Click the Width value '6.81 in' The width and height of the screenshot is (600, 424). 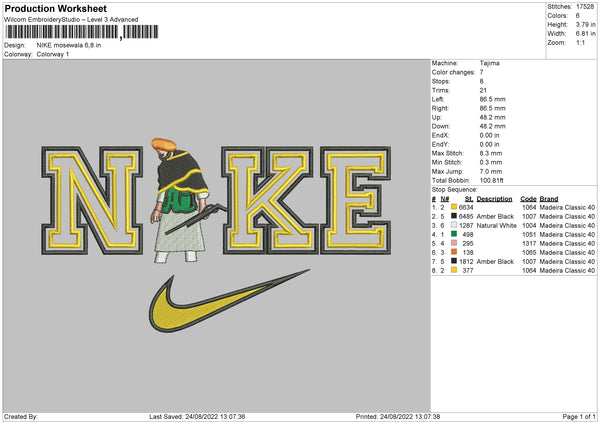coord(585,34)
